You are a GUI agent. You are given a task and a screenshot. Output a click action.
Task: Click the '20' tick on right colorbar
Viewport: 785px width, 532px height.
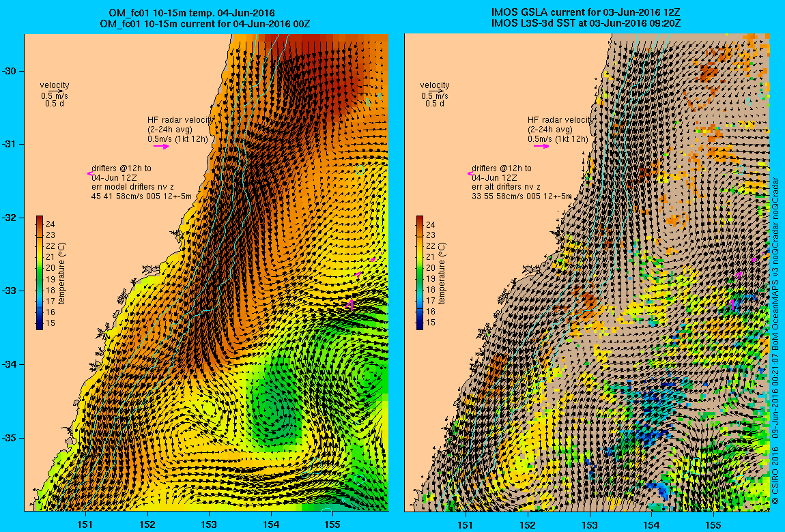(431, 267)
